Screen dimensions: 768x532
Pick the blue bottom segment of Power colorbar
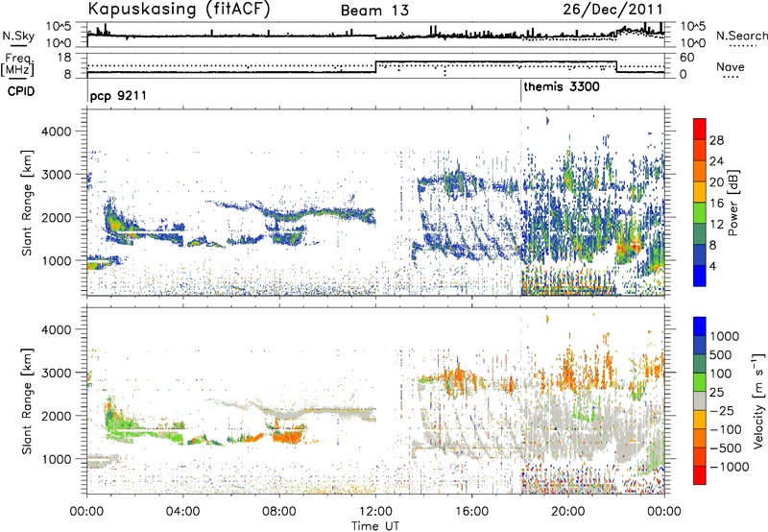click(700, 276)
